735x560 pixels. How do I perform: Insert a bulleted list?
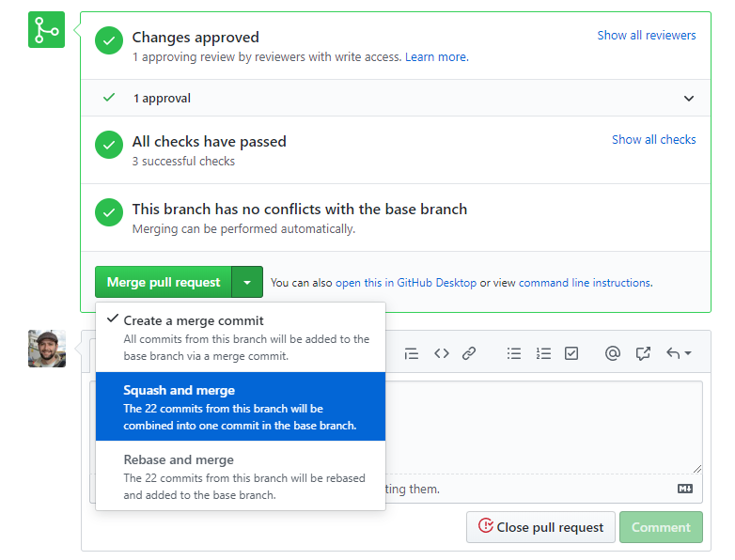pos(514,353)
